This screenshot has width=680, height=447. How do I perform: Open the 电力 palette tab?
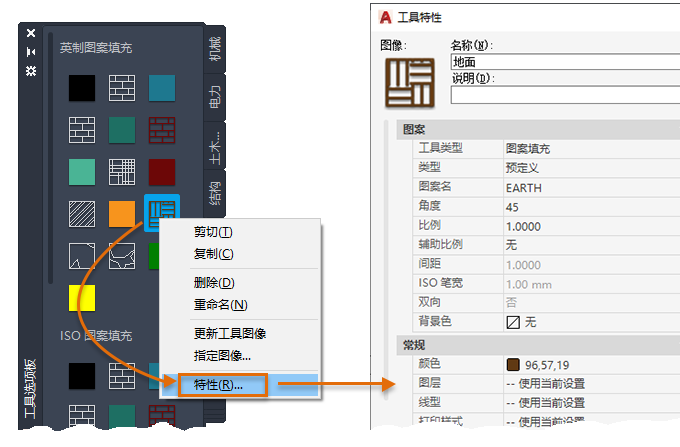click(215, 97)
